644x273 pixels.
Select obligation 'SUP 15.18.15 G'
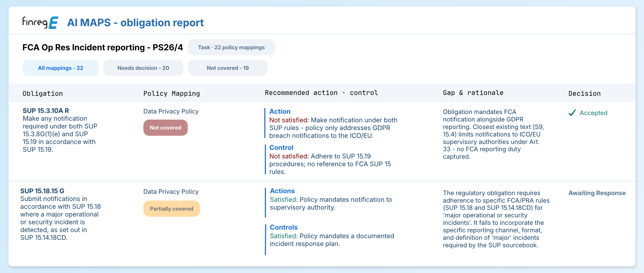(42, 191)
